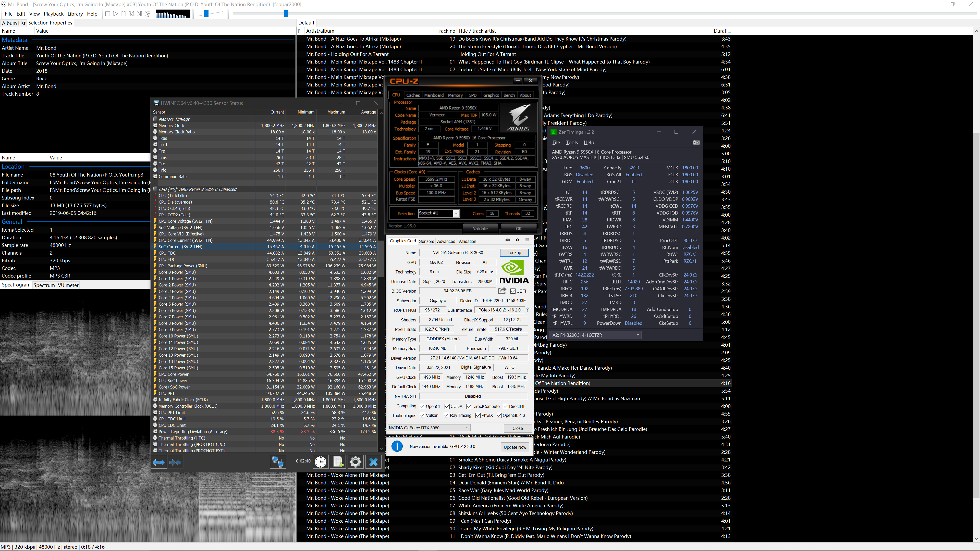Toggle the PhysX checkbox
This screenshot has height=551, width=980.
point(478,416)
